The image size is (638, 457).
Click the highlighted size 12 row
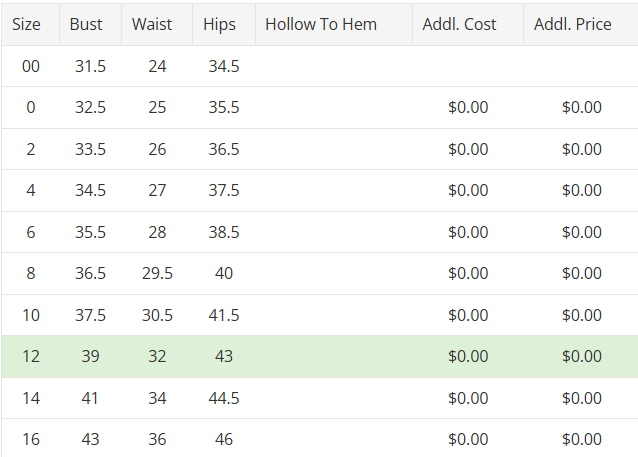tap(31, 356)
